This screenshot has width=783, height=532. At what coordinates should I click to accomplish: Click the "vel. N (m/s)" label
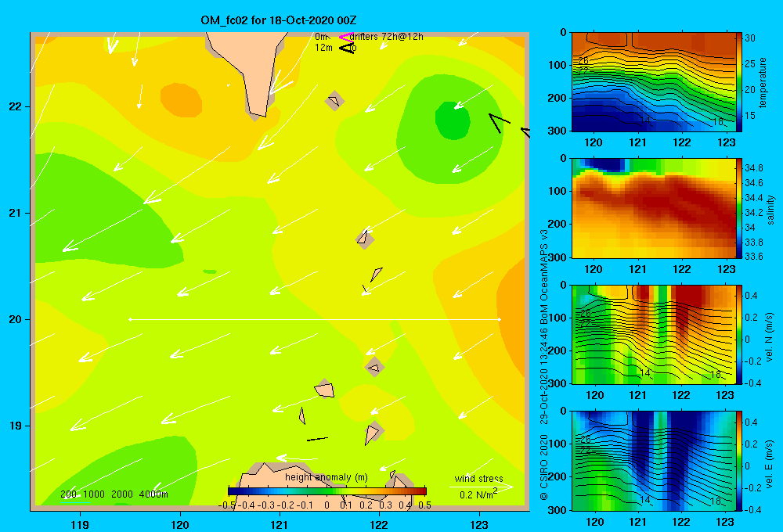769,337
